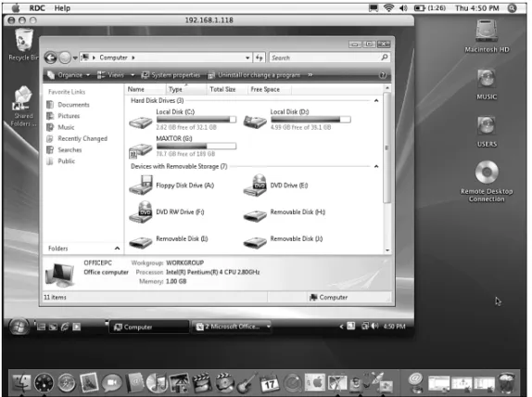The width and height of the screenshot is (532, 397).
Task: Show hidden tray icons arrow
Action: [x=341, y=327]
